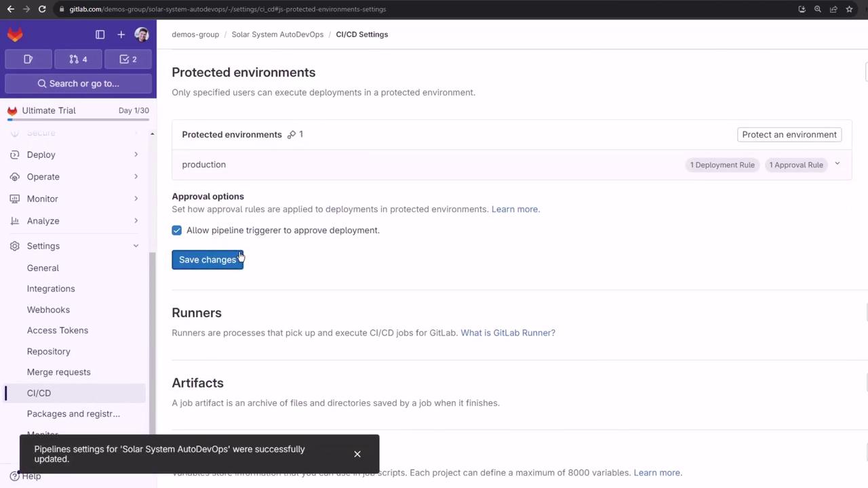The height and width of the screenshot is (488, 868).
Task: Click the GitLab logo home icon
Action: tap(15, 34)
